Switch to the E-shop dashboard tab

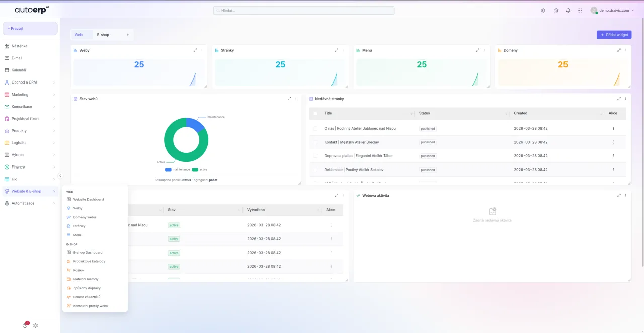103,35
